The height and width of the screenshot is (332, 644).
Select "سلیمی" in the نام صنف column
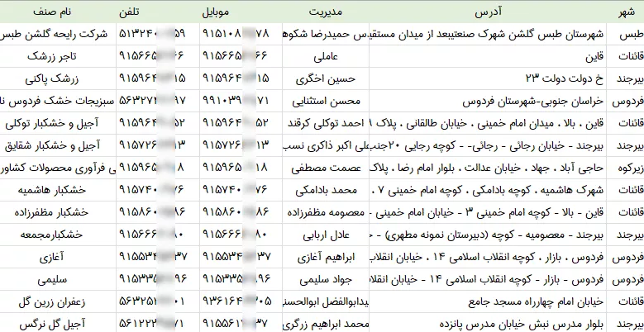[x=52, y=280]
